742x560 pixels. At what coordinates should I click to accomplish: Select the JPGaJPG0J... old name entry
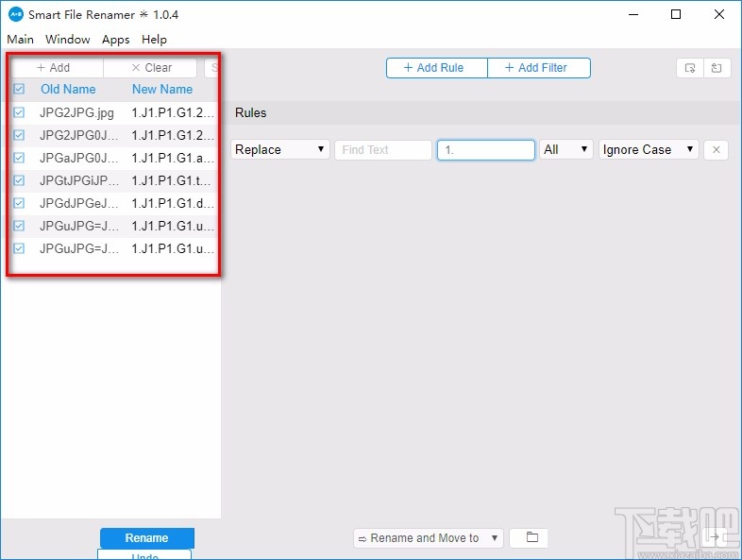pos(79,158)
